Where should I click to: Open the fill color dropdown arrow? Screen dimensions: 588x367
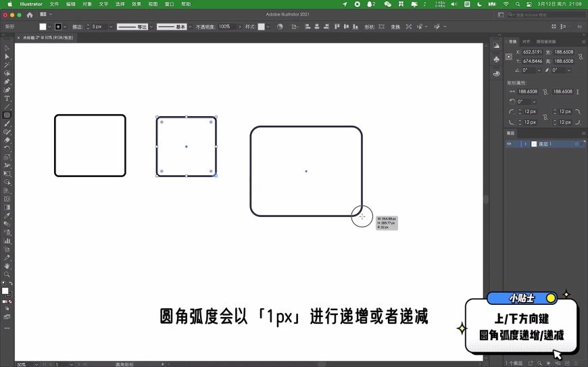pos(49,26)
